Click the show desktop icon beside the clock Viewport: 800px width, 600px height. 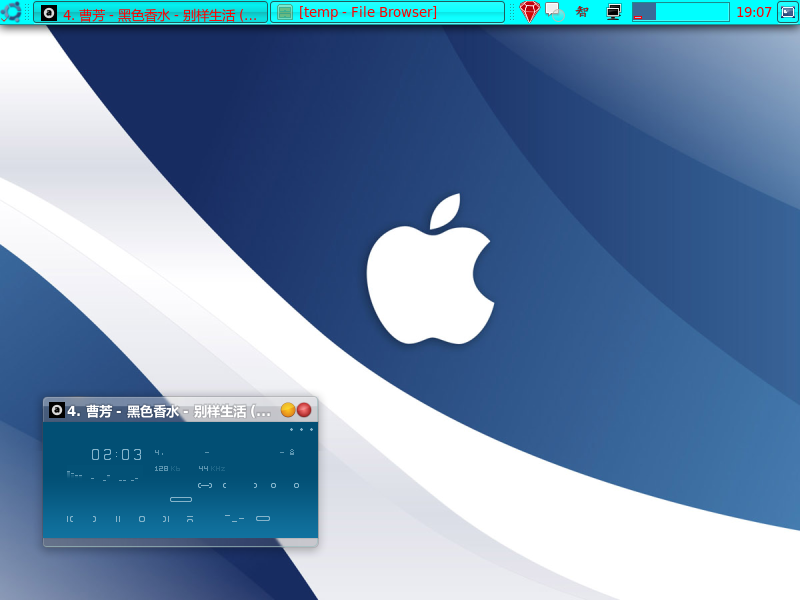coord(787,12)
